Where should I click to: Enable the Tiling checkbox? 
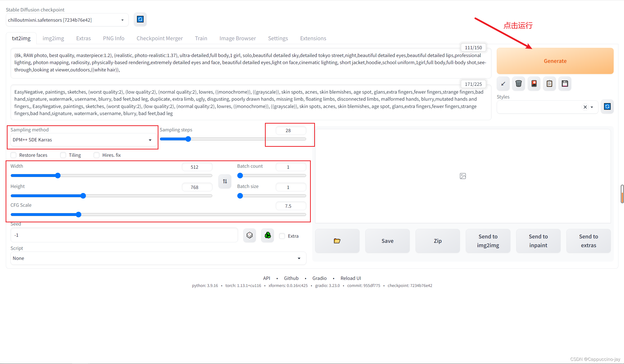pyautogui.click(x=63, y=155)
